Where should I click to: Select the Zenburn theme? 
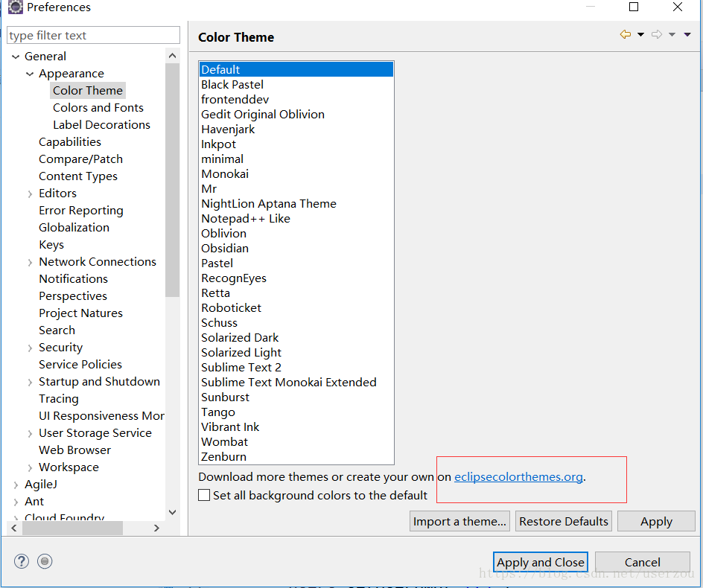point(296,457)
